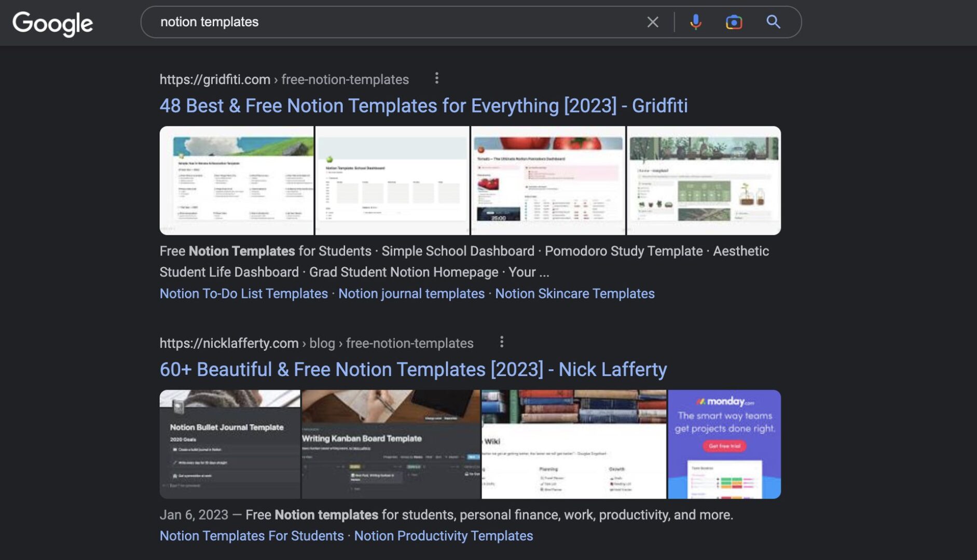
Task: Open Google Lens image search
Action: tap(734, 22)
